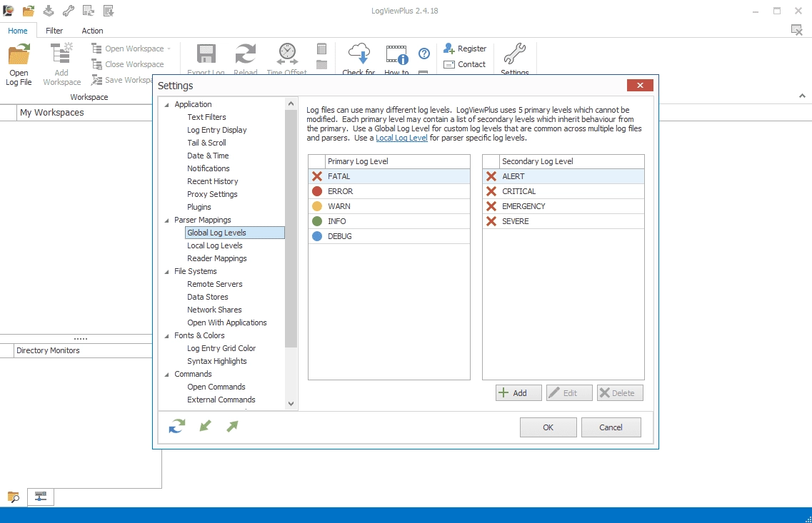This screenshot has width=812, height=523.
Task: Collapse the Parser Mappings tree node
Action: (x=166, y=220)
